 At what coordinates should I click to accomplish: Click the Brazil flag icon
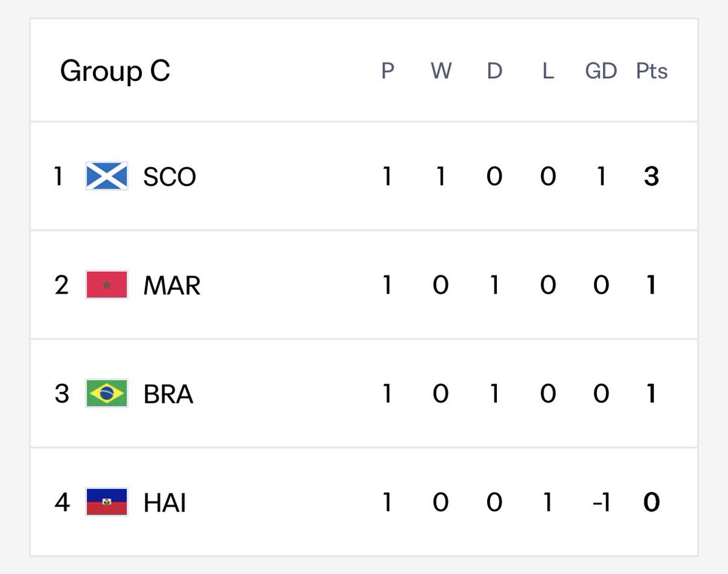(107, 393)
